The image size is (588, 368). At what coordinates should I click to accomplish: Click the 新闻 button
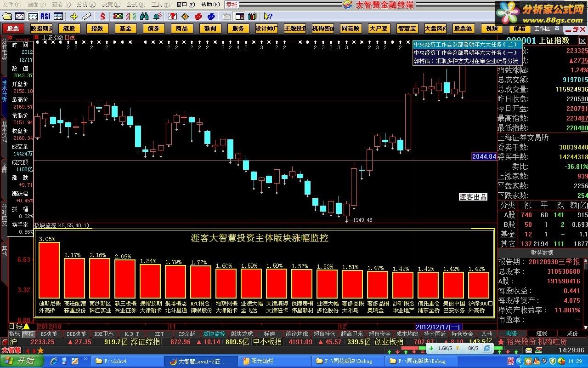[210, 29]
